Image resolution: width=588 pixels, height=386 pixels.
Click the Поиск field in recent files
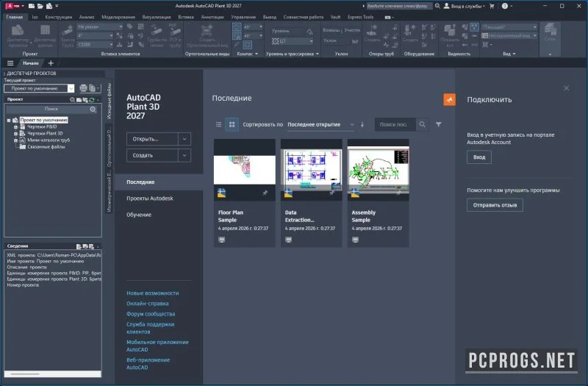click(x=395, y=124)
